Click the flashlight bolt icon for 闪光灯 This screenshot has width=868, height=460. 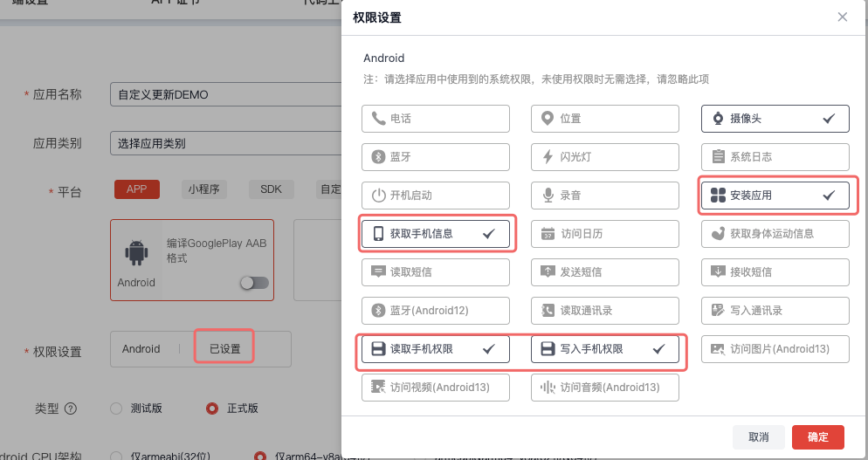pyautogui.click(x=548, y=157)
